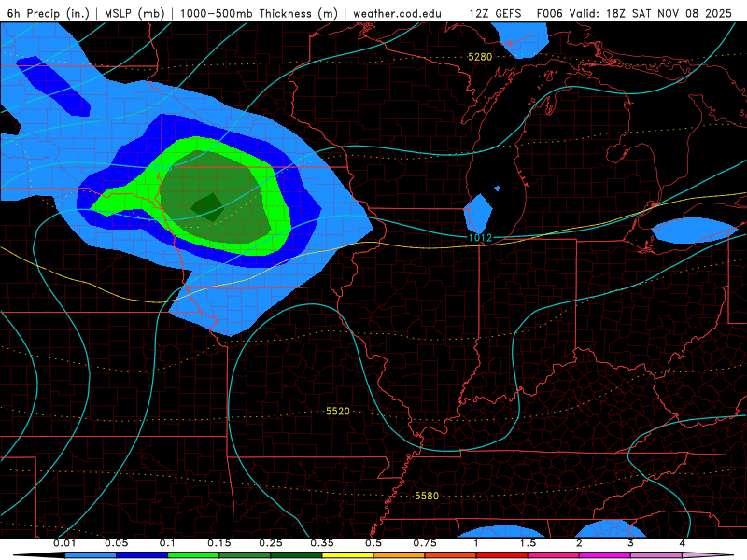Click the '5580' thickness contour label

(x=427, y=496)
